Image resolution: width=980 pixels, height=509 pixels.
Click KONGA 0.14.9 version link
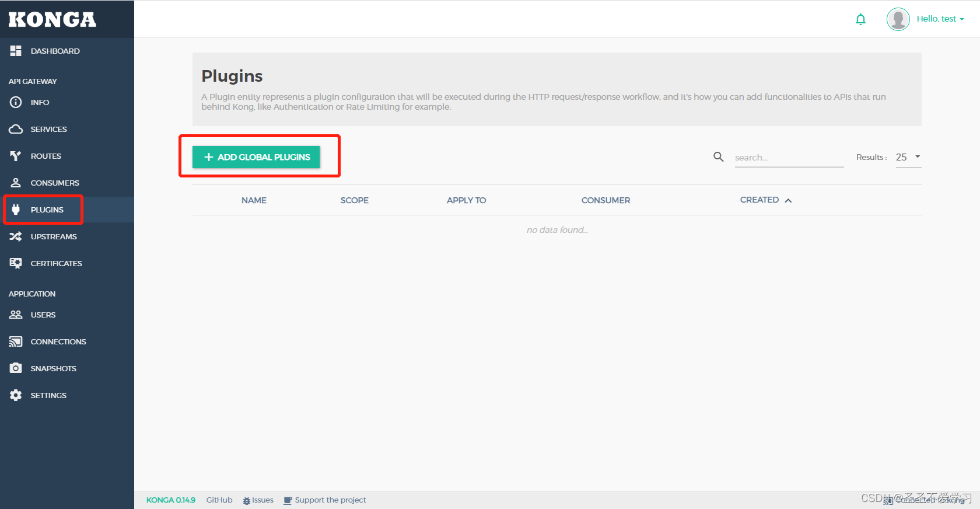171,500
